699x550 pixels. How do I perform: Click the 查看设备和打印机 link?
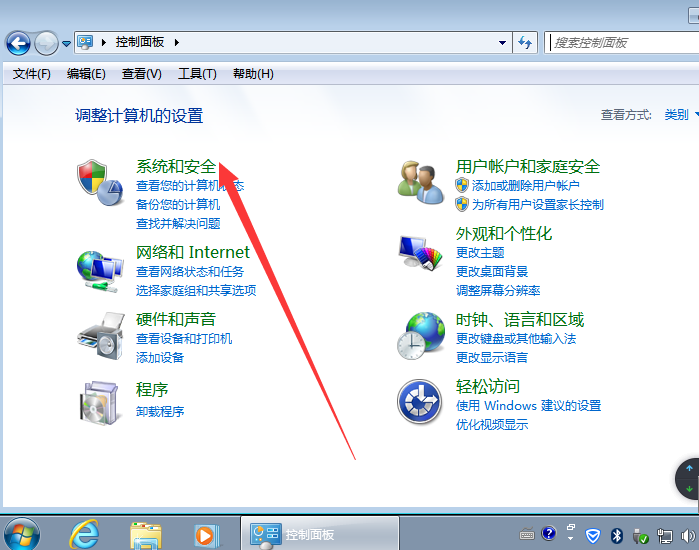click(x=184, y=338)
